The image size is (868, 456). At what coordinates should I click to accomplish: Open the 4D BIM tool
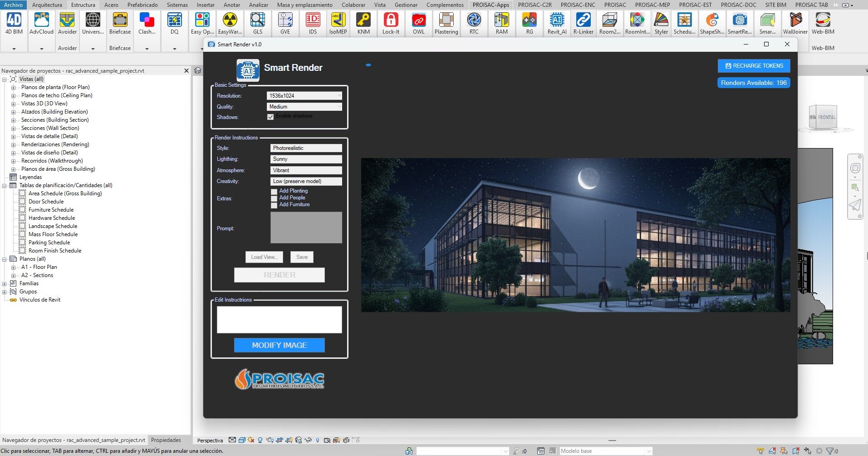(x=14, y=23)
